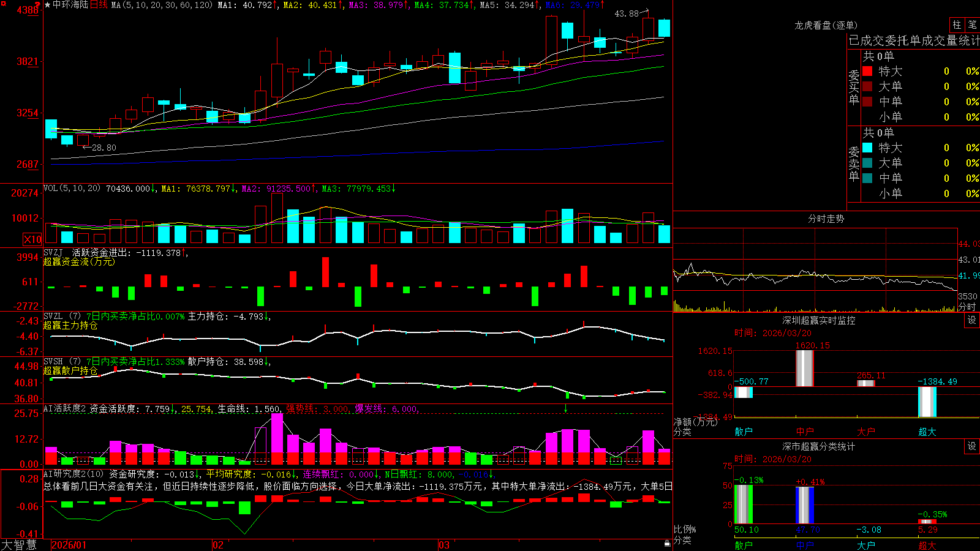Screen dimensions: 980x551
Task: Toggle the 日线 period label
Action: coord(99,5)
